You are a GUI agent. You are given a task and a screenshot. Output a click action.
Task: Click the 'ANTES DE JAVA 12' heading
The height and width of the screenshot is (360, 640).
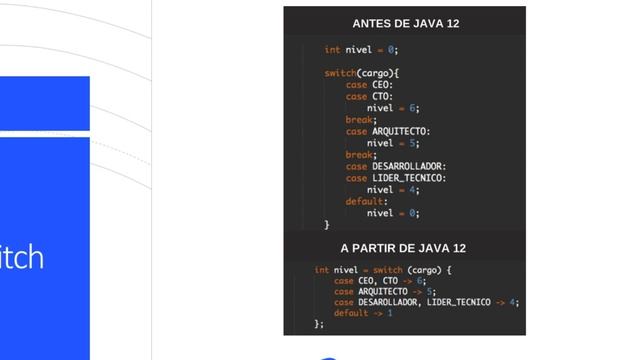click(x=406, y=24)
